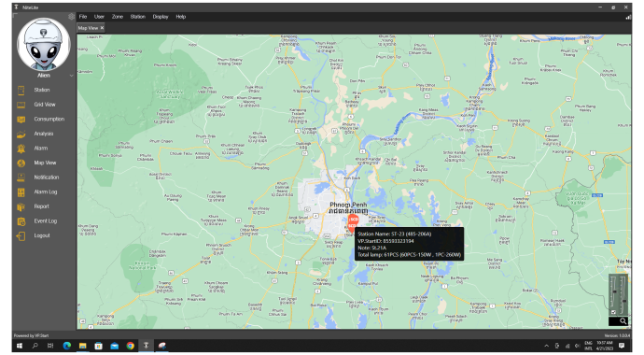Screen dimensions: 644x355
Task: Open settings gear above the avatar
Action: (72, 17)
